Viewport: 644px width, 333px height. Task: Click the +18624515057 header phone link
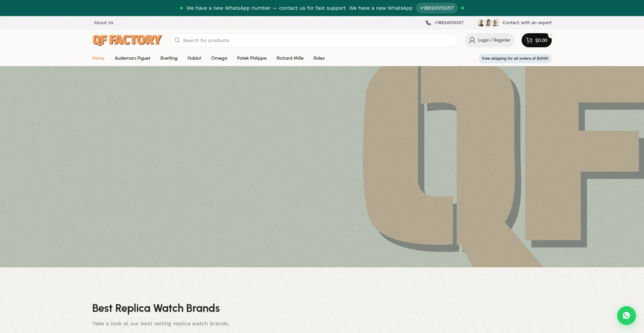click(x=449, y=23)
